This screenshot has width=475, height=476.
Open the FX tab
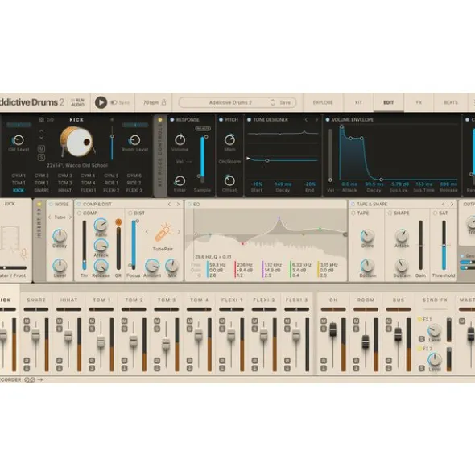click(419, 102)
